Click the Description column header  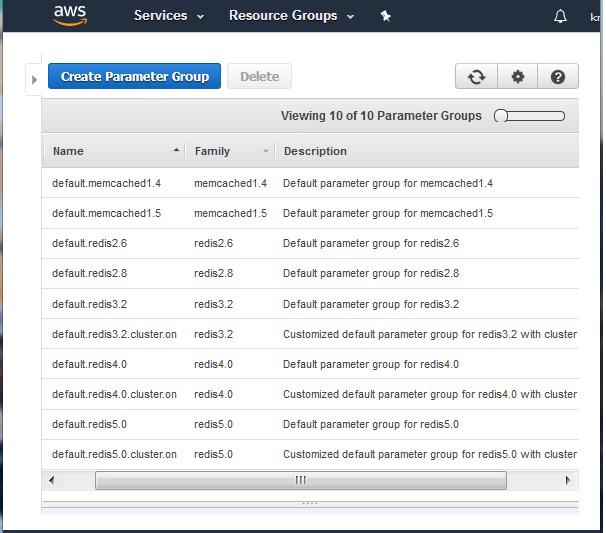pos(315,151)
